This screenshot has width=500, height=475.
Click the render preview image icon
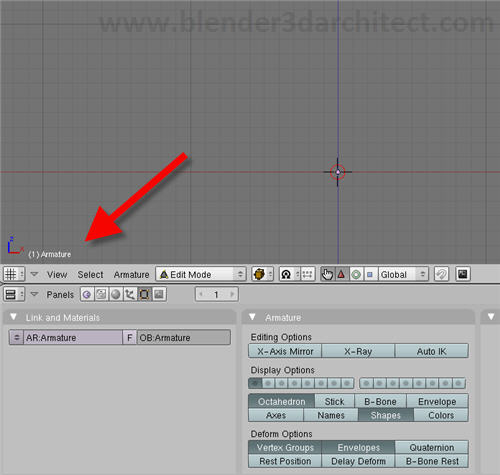click(x=463, y=274)
